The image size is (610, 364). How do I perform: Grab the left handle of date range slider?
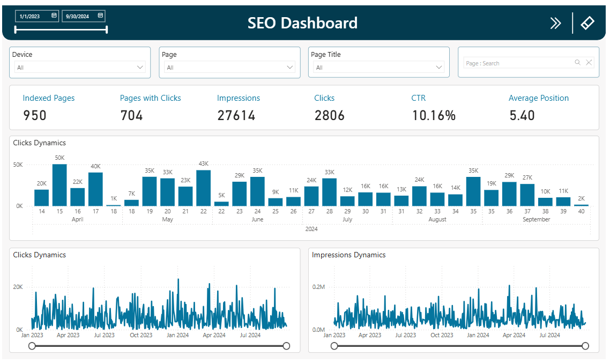(x=16, y=29)
